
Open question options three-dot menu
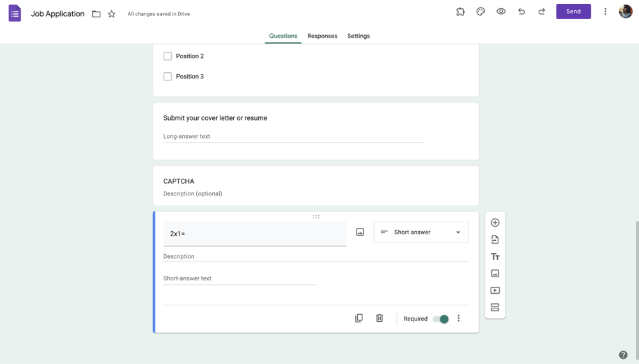(458, 318)
